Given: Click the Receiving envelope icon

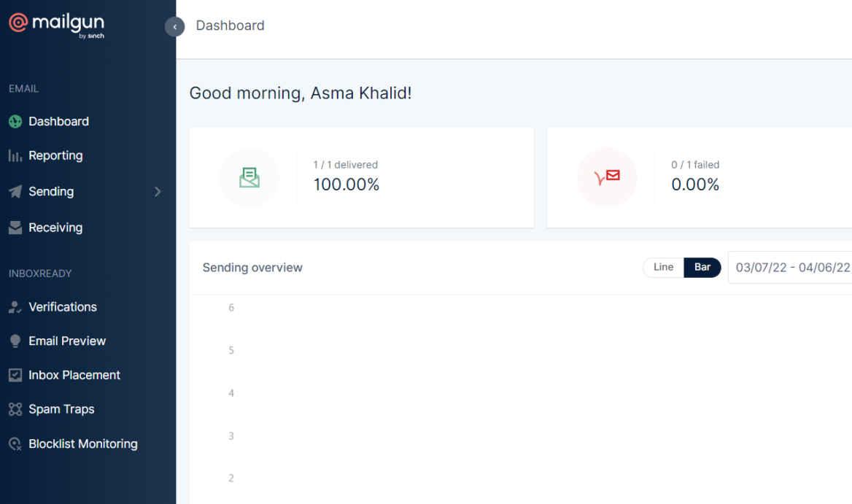Looking at the screenshot, I should 15,228.
